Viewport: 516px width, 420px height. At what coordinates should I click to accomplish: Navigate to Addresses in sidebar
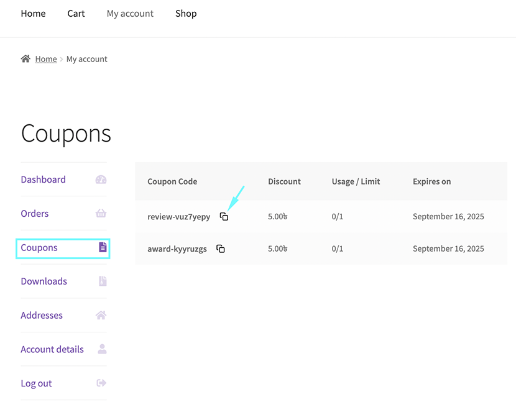click(x=42, y=316)
